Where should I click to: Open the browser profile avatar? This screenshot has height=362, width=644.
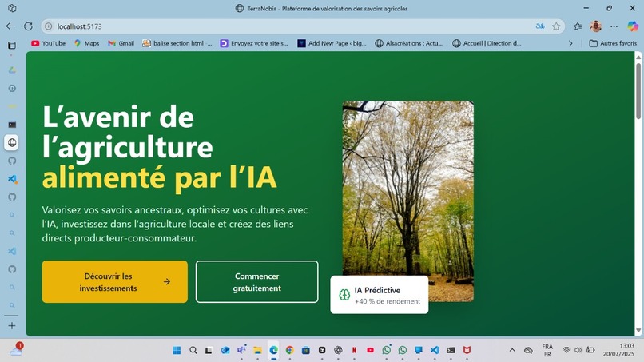(x=595, y=26)
